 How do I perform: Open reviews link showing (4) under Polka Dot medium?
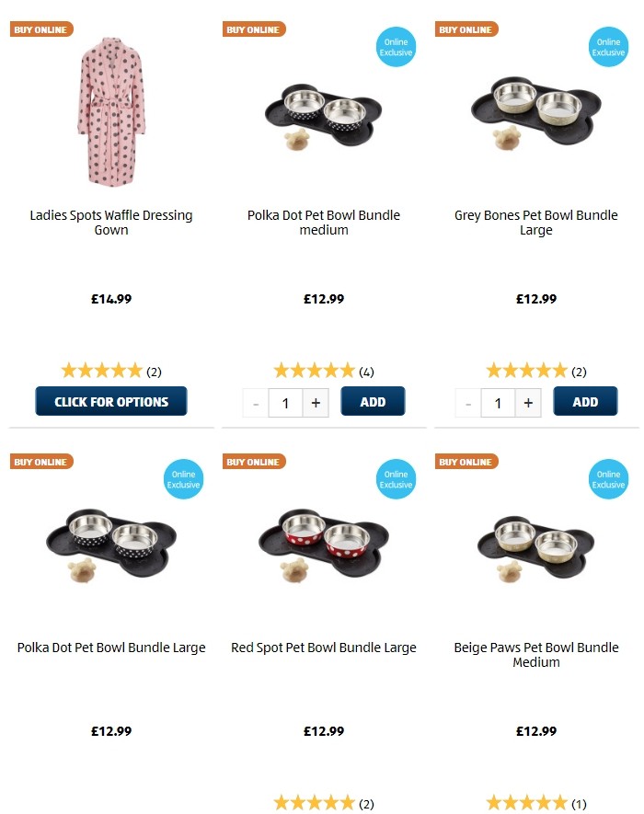pos(365,372)
